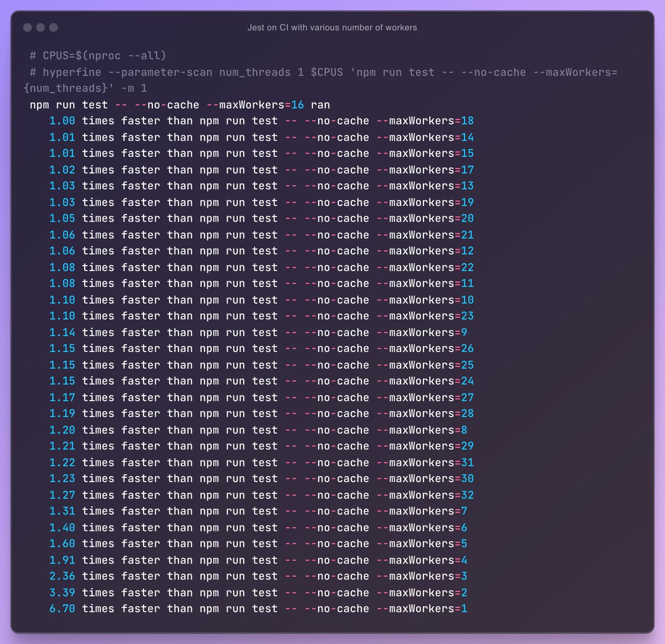Image resolution: width=665 pixels, height=644 pixels.
Task: Click the 6.70 speed ratio value
Action: tap(62, 609)
